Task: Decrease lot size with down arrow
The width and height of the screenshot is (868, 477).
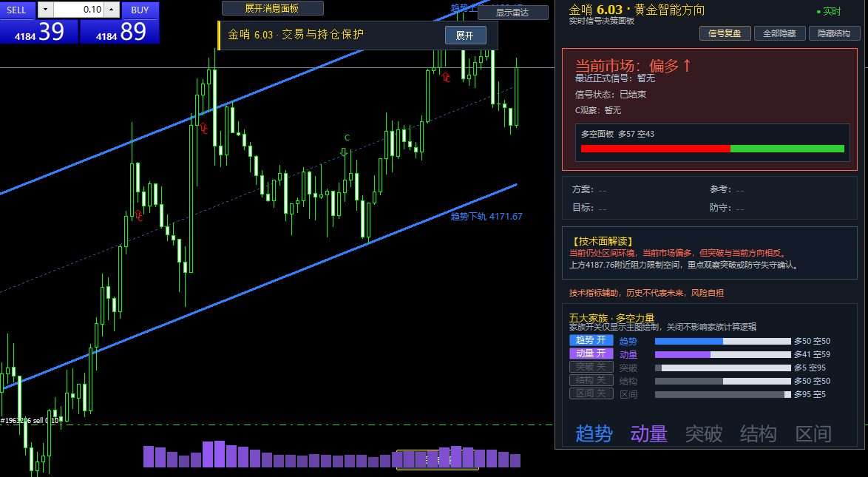Action: (x=45, y=10)
